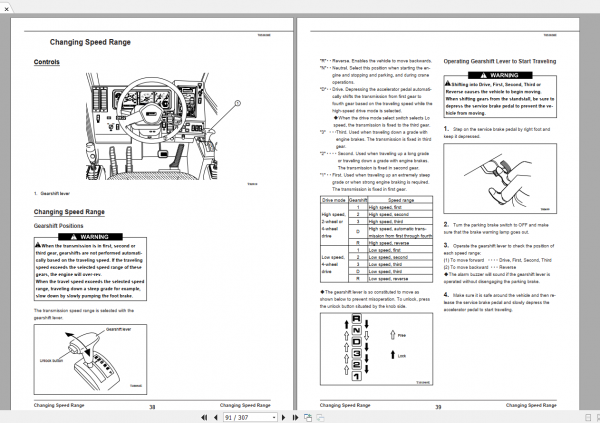Click the 'Changing Speed Range' title on page 38
The image size is (600, 423).
[x=90, y=42]
